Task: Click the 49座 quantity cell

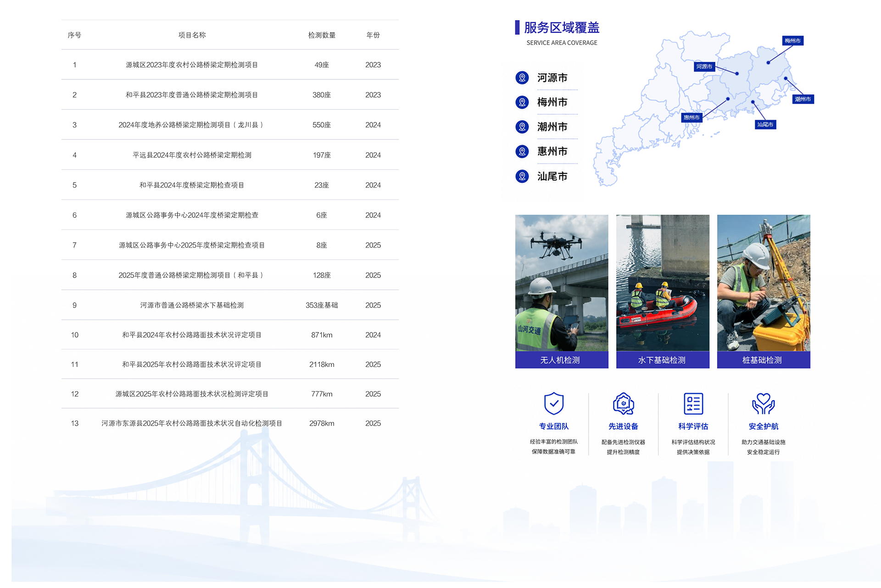Action: [322, 65]
